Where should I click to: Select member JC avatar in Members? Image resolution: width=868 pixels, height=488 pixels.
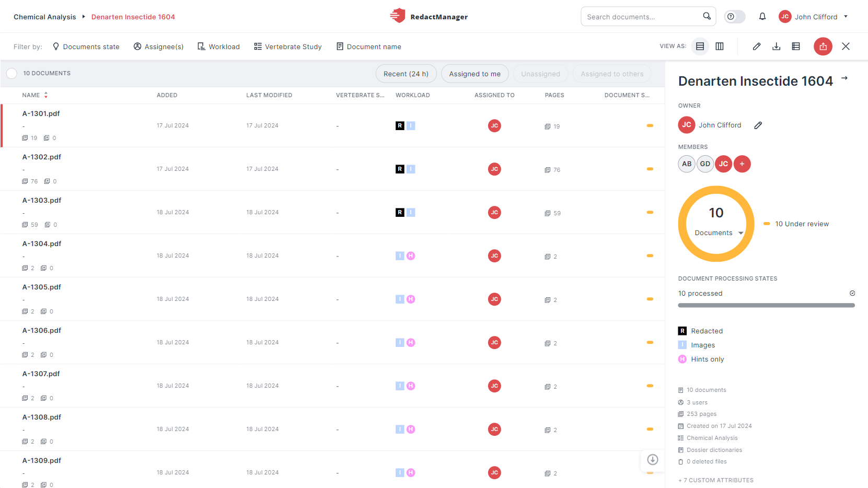coord(723,164)
